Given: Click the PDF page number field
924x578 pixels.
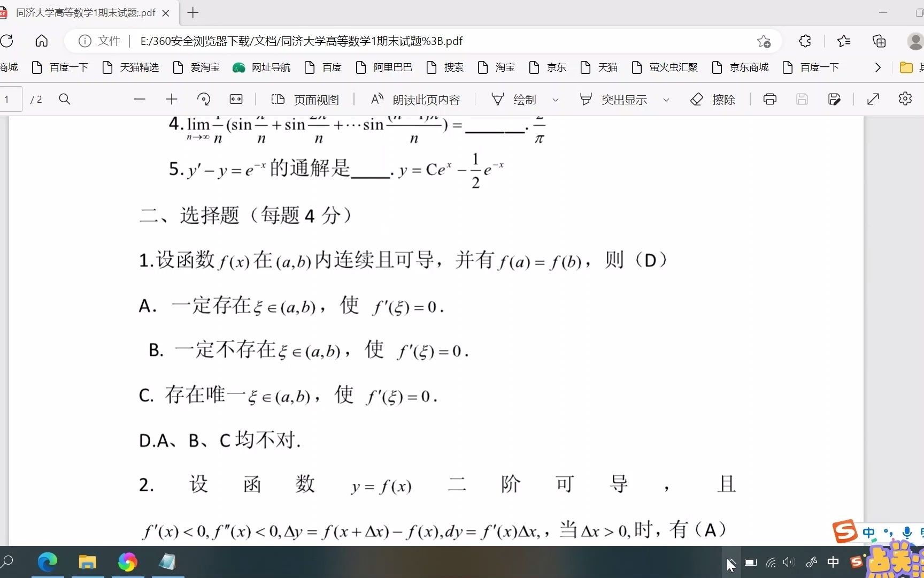Looking at the screenshot, I should coord(10,99).
